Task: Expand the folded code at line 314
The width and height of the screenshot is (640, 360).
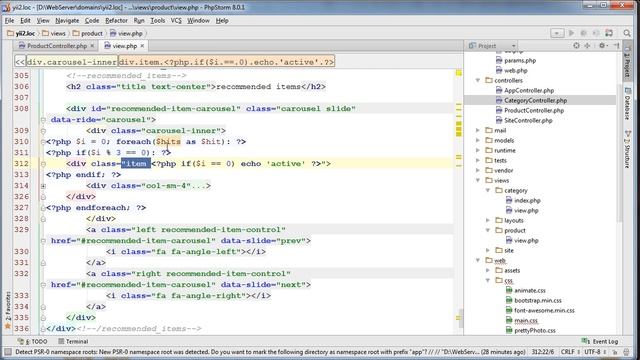Action: (x=43, y=186)
